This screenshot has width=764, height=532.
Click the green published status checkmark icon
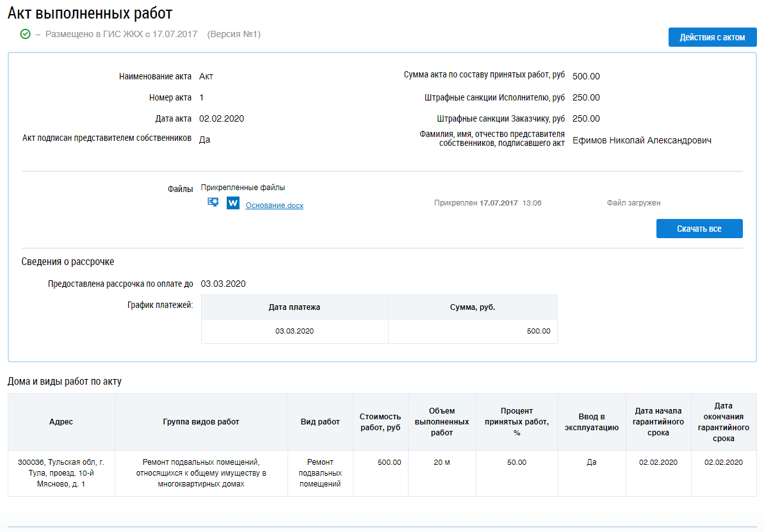click(x=26, y=34)
